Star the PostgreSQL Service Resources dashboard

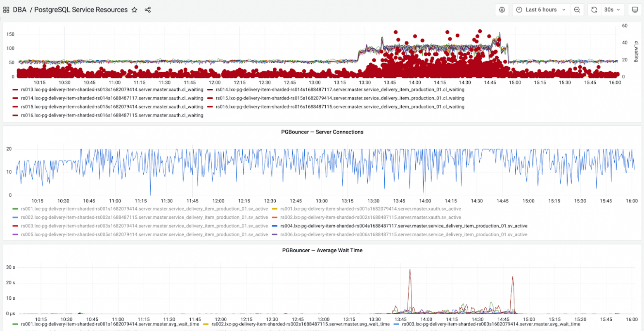click(134, 10)
